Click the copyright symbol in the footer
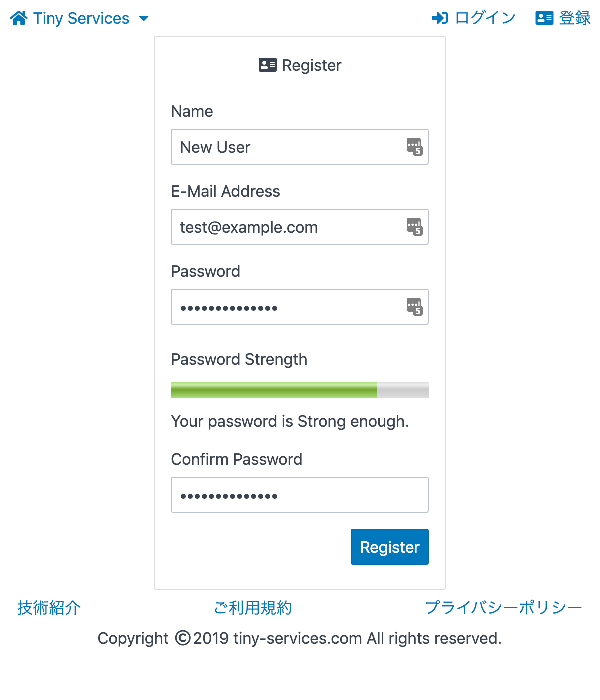600x700 pixels. pyautogui.click(x=182, y=638)
